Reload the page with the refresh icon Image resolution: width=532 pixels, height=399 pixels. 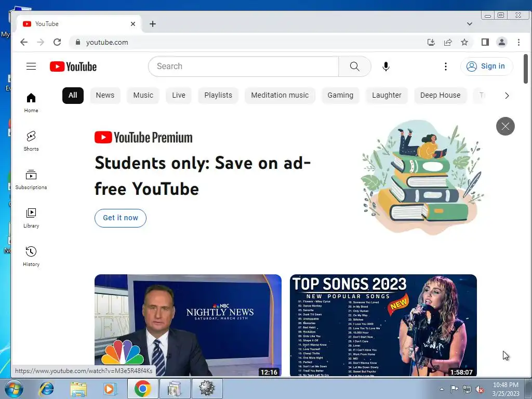[57, 42]
